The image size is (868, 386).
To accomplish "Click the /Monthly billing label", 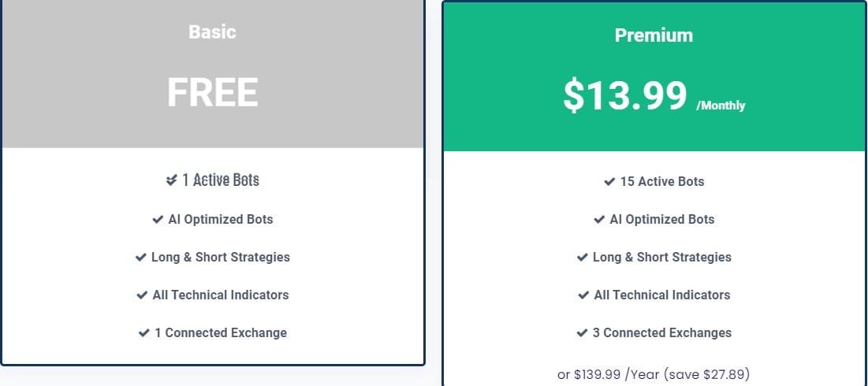I will (721, 106).
